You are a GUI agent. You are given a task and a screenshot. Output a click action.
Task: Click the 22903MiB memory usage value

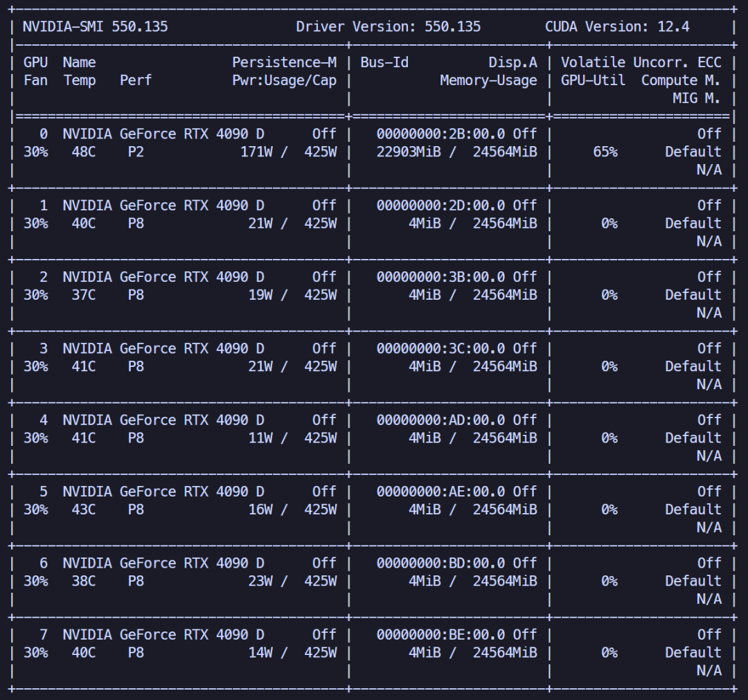click(x=409, y=152)
